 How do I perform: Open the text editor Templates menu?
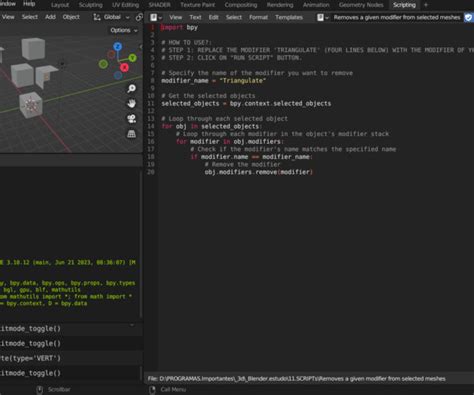tap(289, 17)
